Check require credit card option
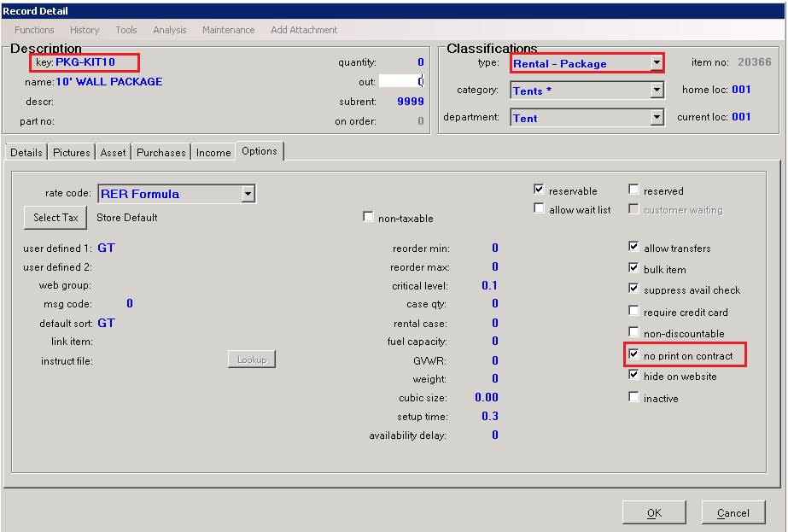The width and height of the screenshot is (788, 532). 633,312
